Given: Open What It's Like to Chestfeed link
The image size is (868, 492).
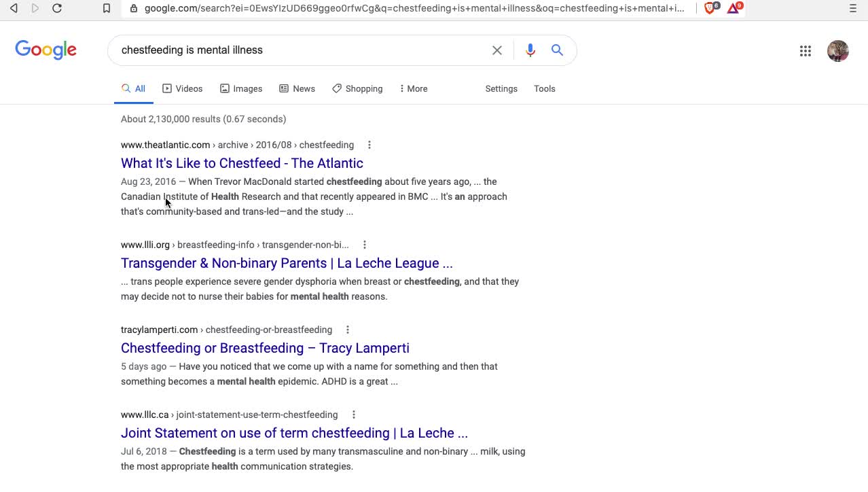Looking at the screenshot, I should click(242, 163).
